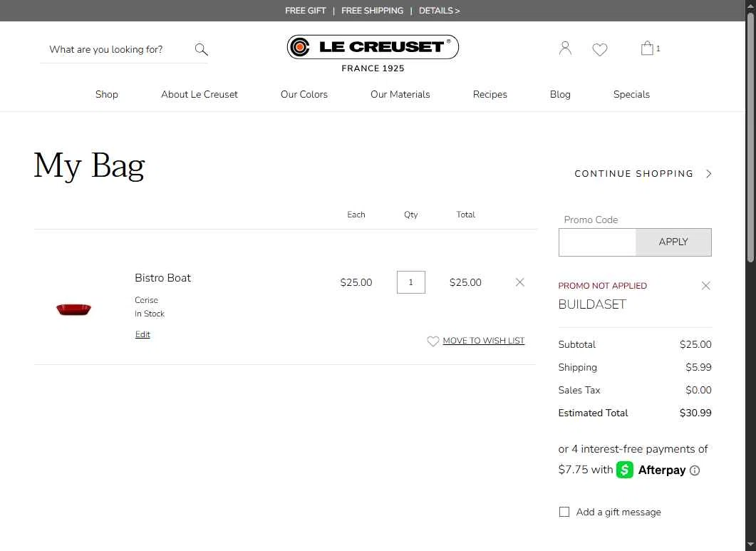Image resolution: width=756 pixels, height=551 pixels.
Task: Remove Bistro Boat with the X icon
Action: click(519, 282)
